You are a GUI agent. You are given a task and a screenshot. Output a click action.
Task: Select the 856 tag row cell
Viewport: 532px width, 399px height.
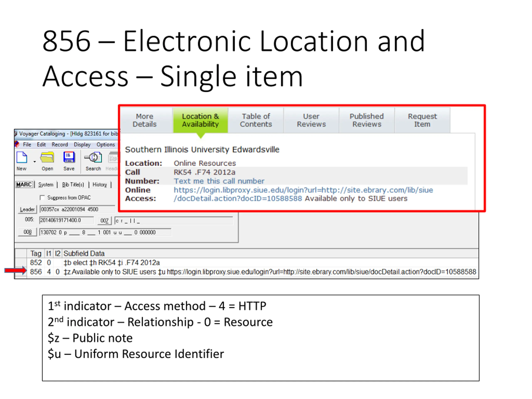36,272
